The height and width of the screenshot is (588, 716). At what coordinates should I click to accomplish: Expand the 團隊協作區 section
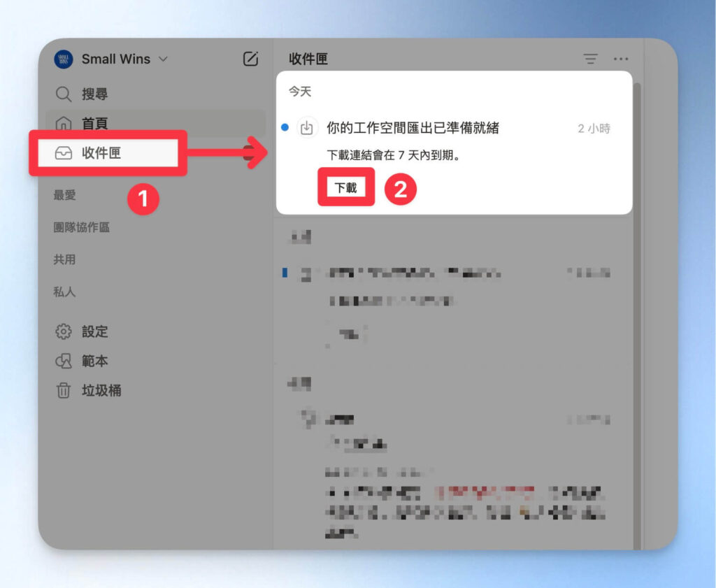coord(81,227)
